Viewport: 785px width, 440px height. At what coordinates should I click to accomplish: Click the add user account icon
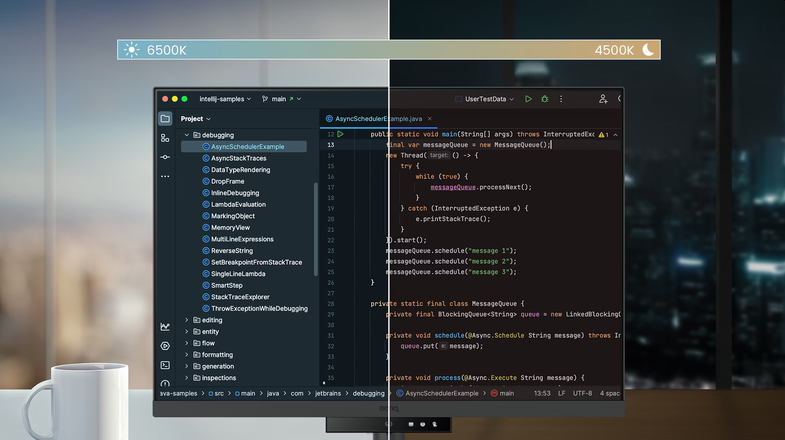click(x=603, y=99)
